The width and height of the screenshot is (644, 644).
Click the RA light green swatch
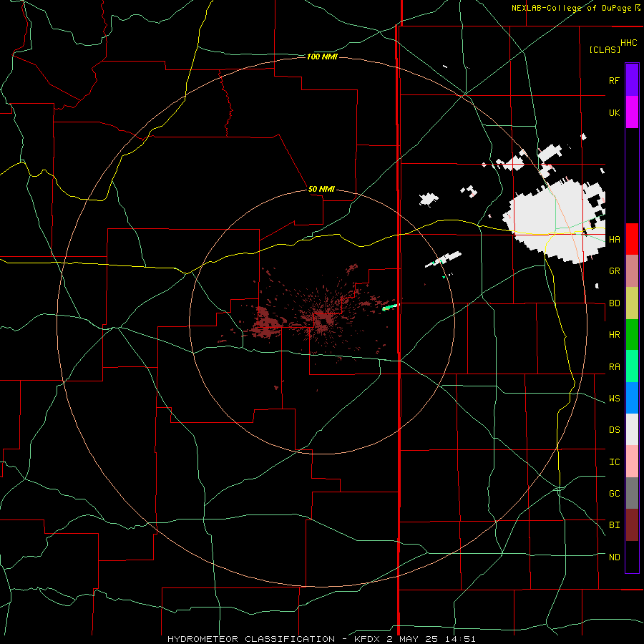[x=632, y=366]
